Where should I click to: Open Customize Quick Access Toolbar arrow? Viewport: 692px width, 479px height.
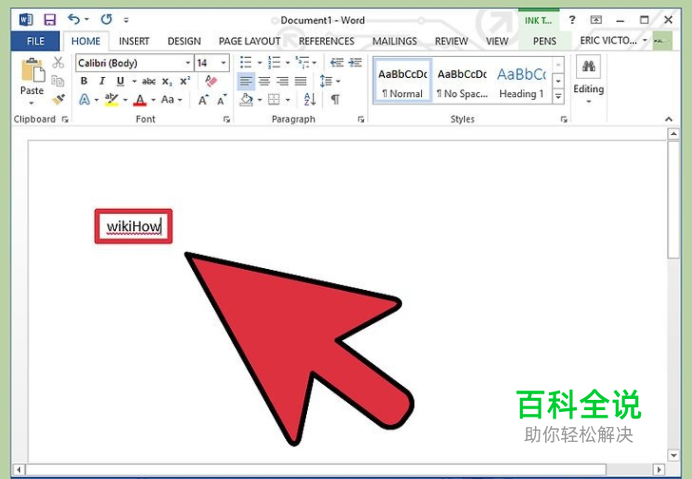click(x=126, y=20)
